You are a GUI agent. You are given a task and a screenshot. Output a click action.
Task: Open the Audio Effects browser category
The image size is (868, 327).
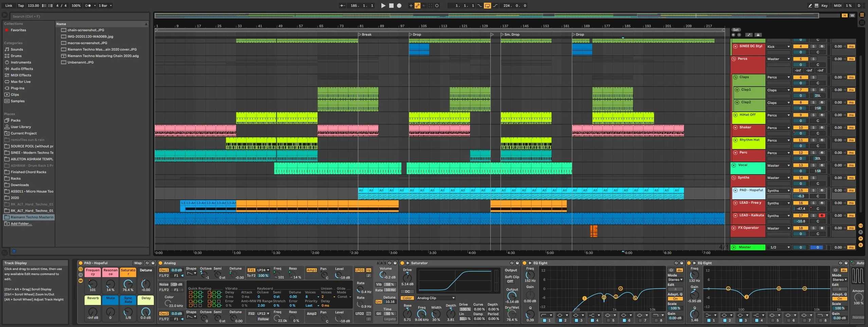(x=22, y=69)
